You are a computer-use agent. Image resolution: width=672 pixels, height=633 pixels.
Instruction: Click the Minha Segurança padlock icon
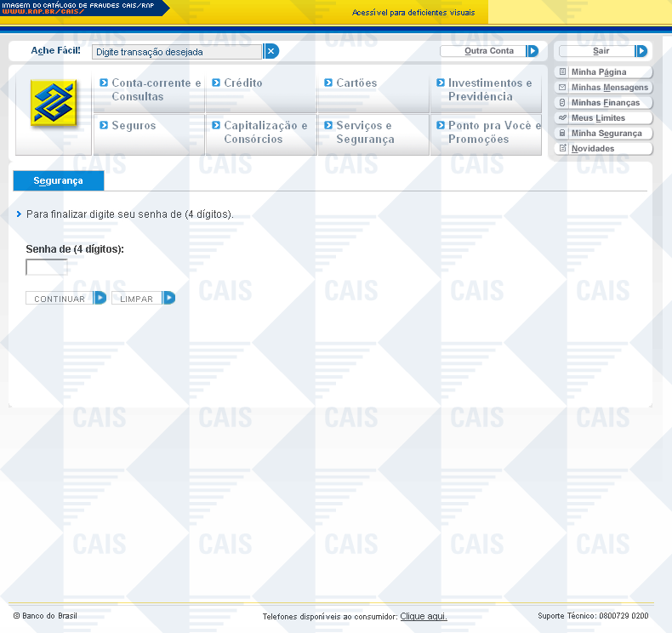click(x=562, y=134)
